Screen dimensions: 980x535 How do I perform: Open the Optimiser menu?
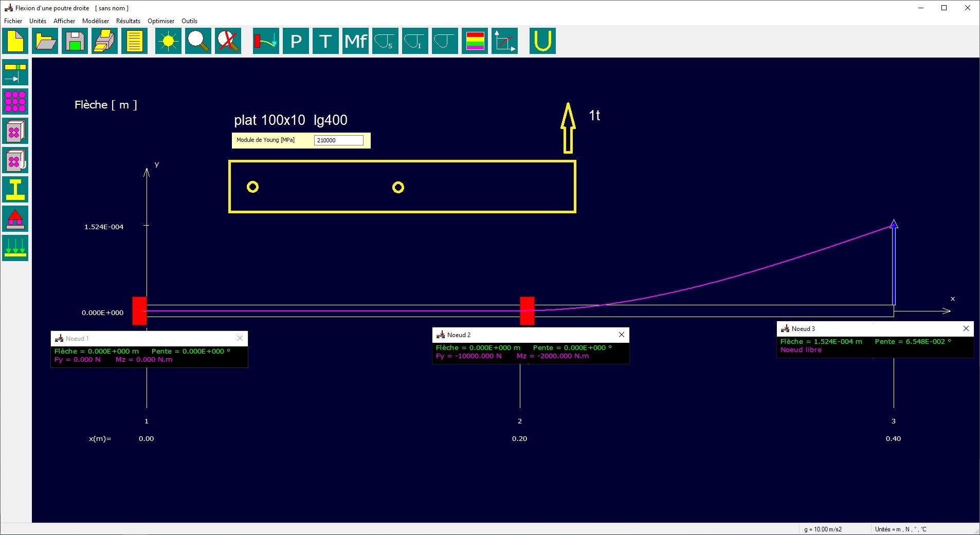[x=161, y=21]
